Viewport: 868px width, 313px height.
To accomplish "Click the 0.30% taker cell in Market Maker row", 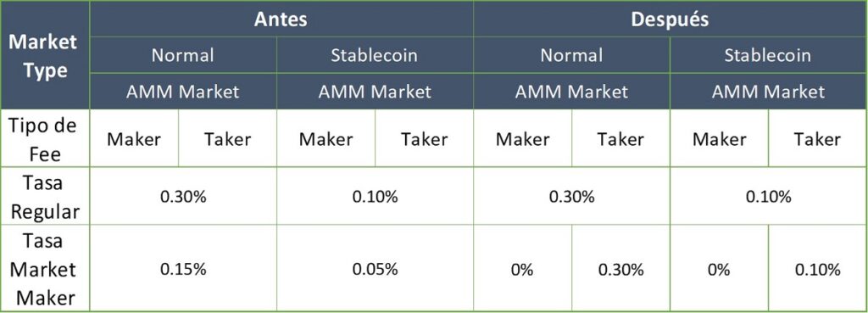I will click(x=620, y=268).
